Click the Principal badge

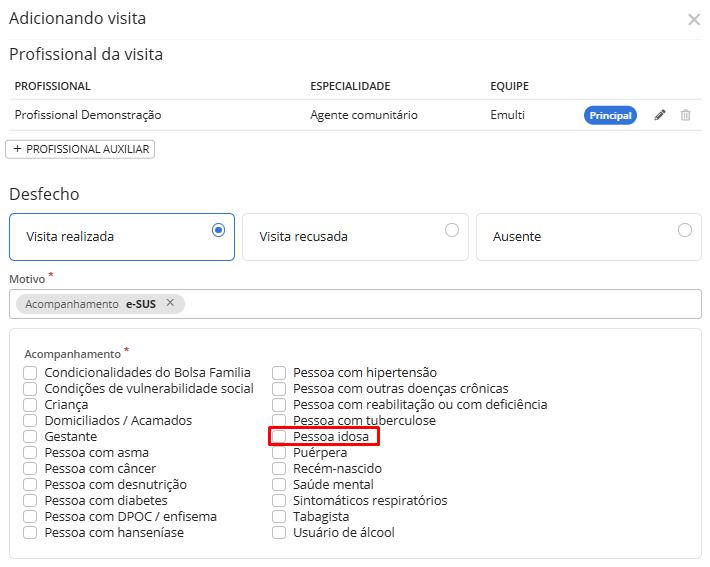click(x=610, y=115)
